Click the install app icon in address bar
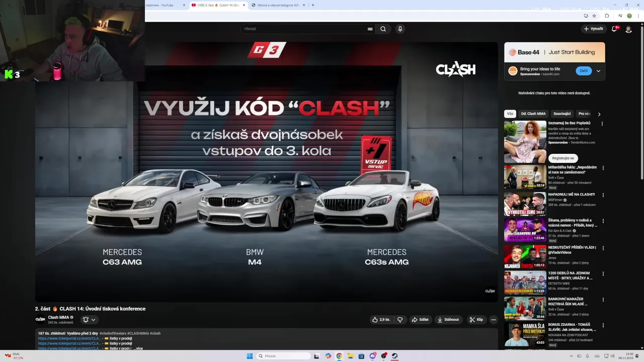Viewport: 644px width, 362px height. click(586, 16)
